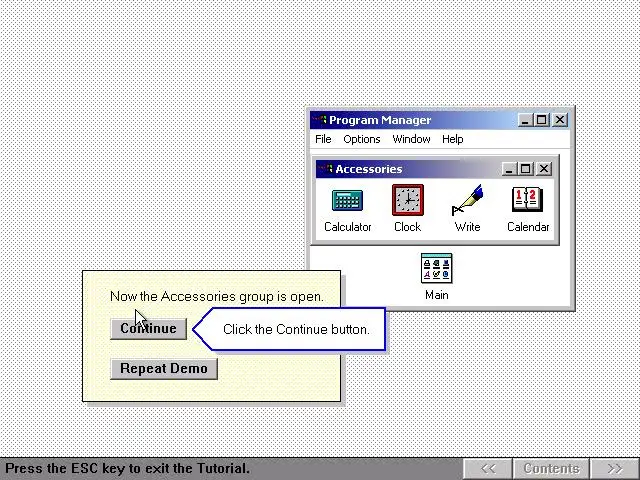
Task: Click the Calculator label text
Action: [347, 227]
